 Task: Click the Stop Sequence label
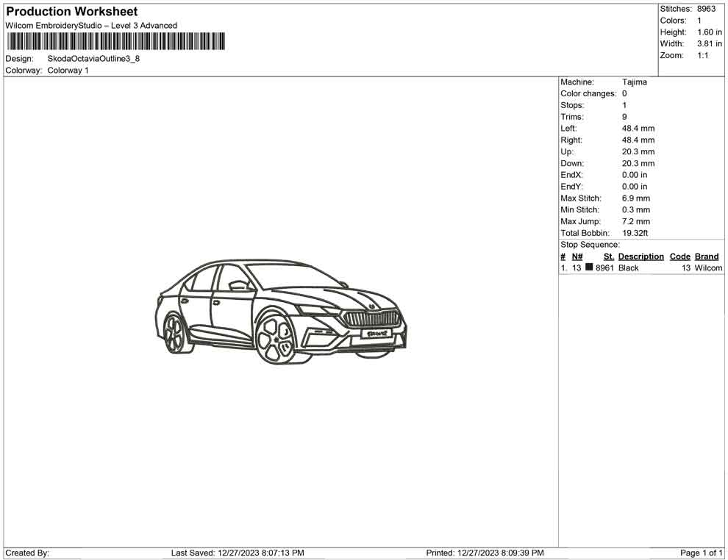coord(590,245)
